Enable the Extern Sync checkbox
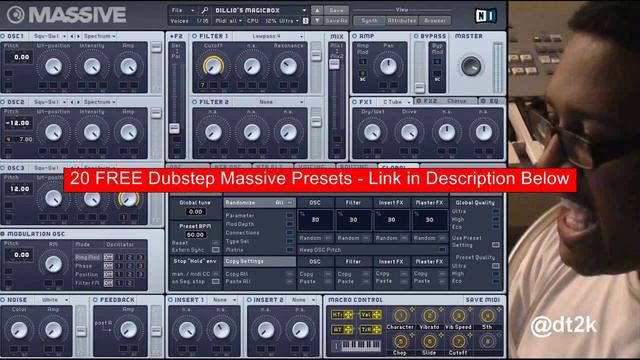Viewport: 640px width, 360px height. click(x=216, y=250)
